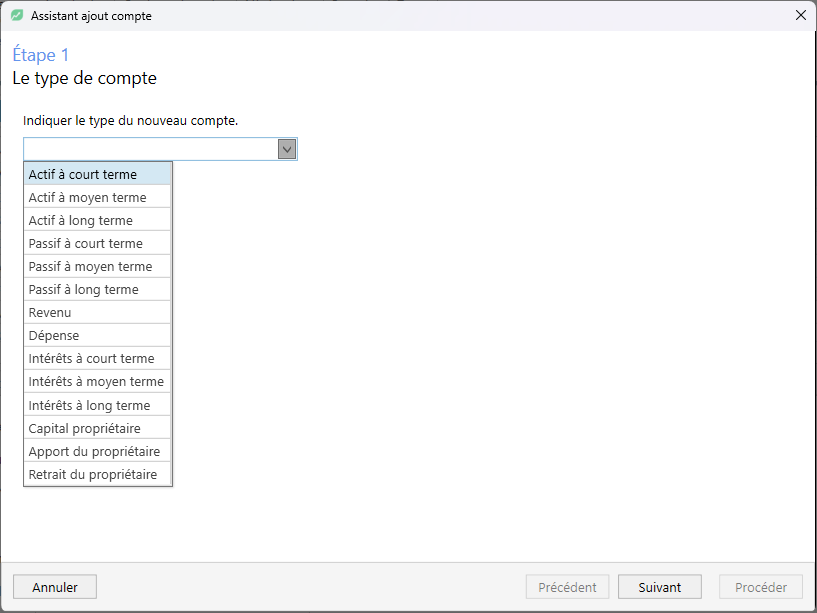Image resolution: width=817 pixels, height=613 pixels.
Task: Pick Passif à court terme
Action: [97, 243]
